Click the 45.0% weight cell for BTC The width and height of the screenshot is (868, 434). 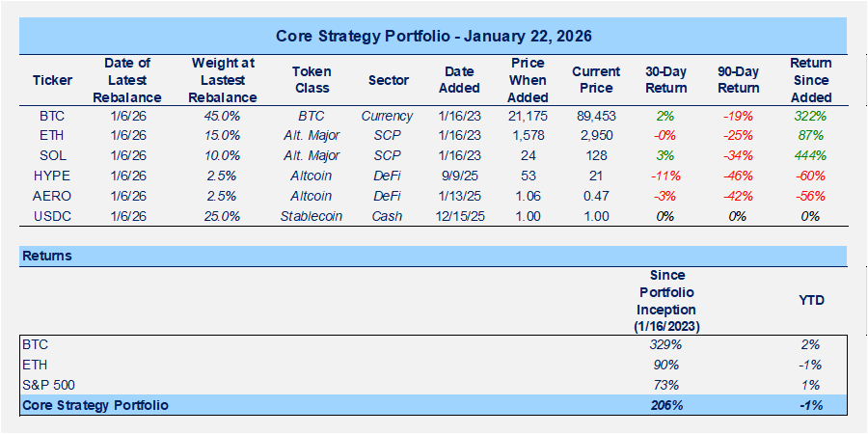click(224, 116)
